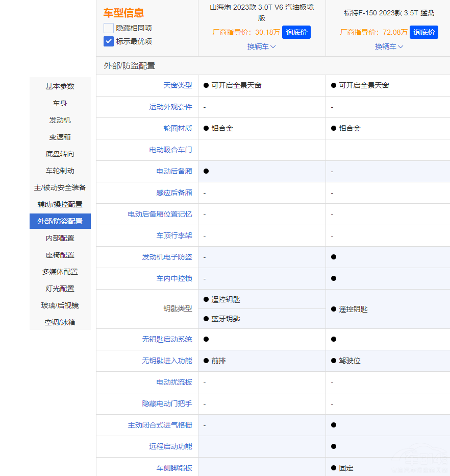This screenshot has height=476, width=450.
Task: Click 询底价 button for 福特F-150 猛禽
Action: [x=424, y=32]
